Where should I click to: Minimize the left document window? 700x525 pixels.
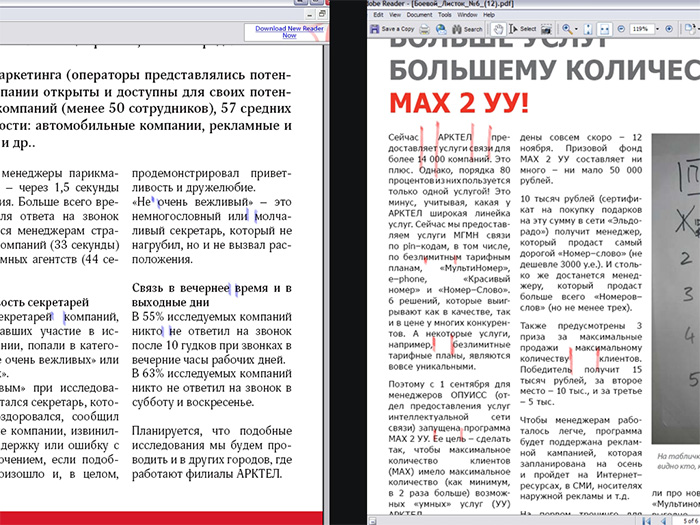point(309,14)
